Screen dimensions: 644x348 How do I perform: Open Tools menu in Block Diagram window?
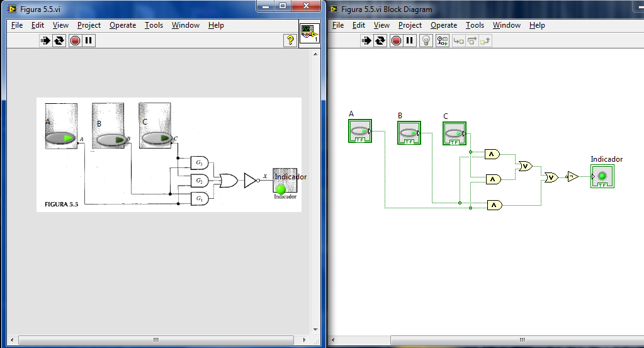tap(475, 25)
